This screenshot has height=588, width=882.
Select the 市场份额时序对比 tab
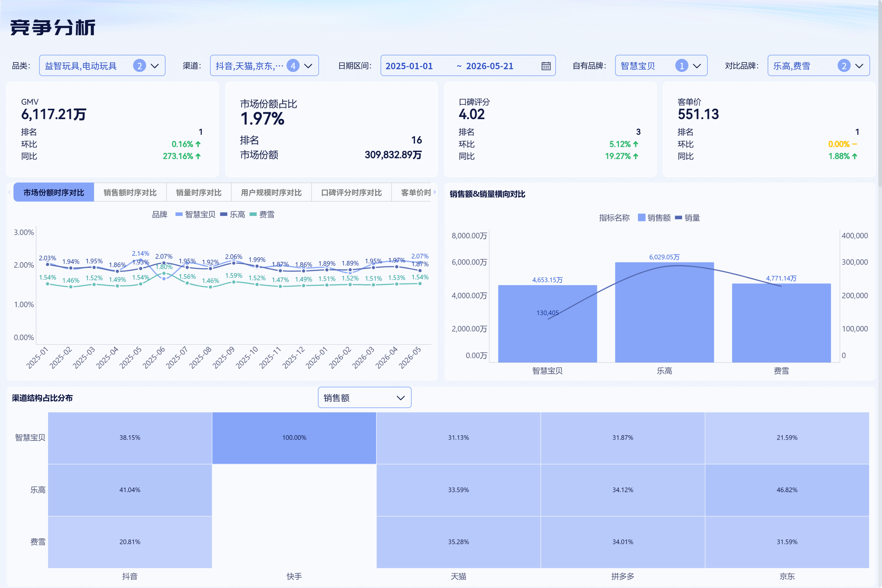pyautogui.click(x=54, y=192)
